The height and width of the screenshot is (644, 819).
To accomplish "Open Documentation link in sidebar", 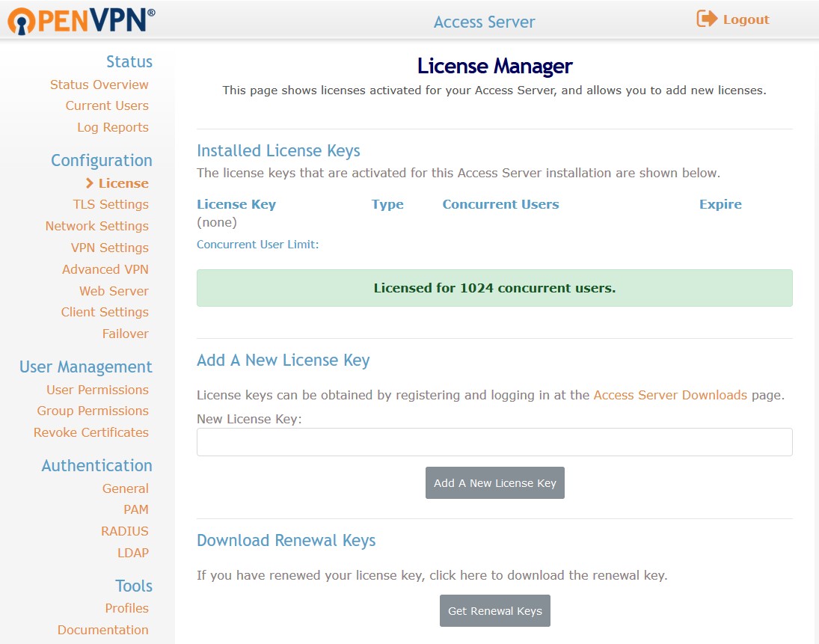I will coord(103,630).
